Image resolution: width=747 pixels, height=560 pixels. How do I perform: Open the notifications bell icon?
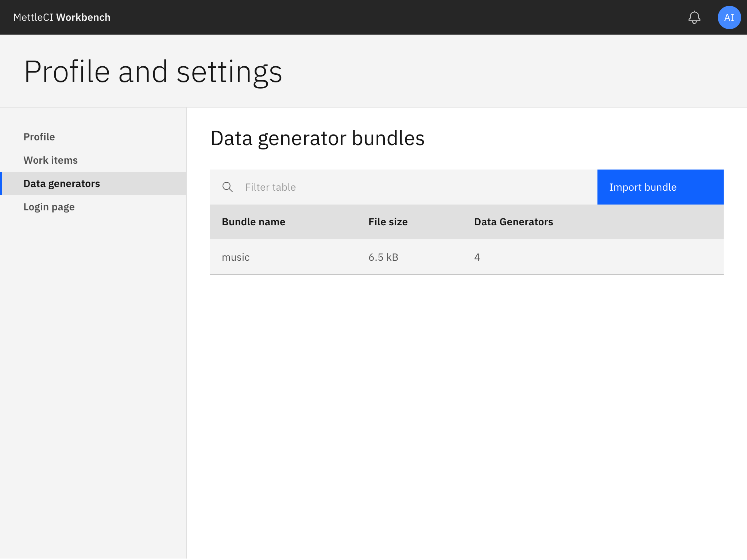pyautogui.click(x=694, y=17)
